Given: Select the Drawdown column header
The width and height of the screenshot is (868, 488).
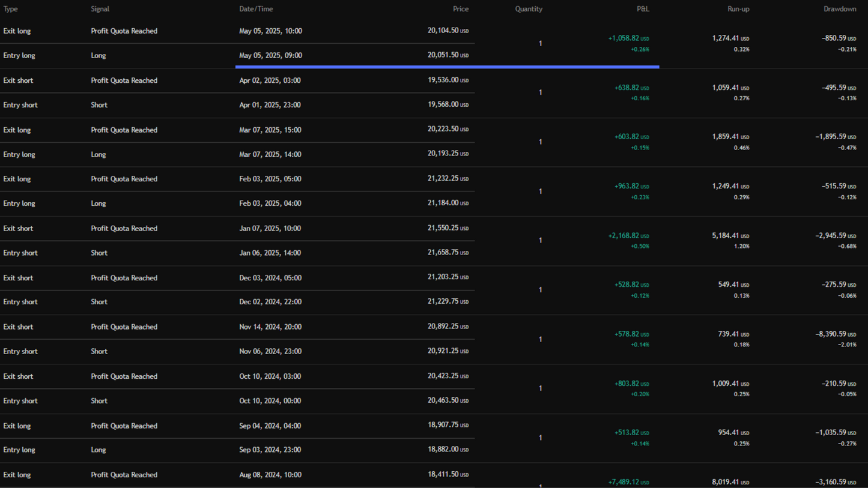Looking at the screenshot, I should 840,9.
